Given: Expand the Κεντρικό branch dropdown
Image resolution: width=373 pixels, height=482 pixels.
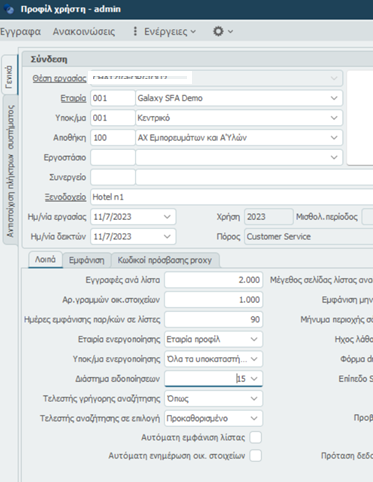Looking at the screenshot, I should 334,118.
